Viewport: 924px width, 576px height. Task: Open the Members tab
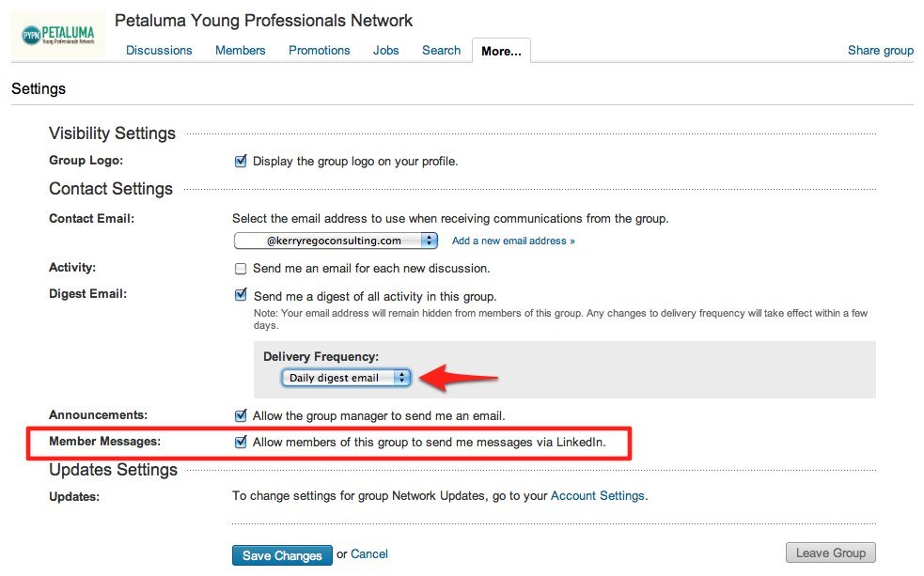click(240, 51)
